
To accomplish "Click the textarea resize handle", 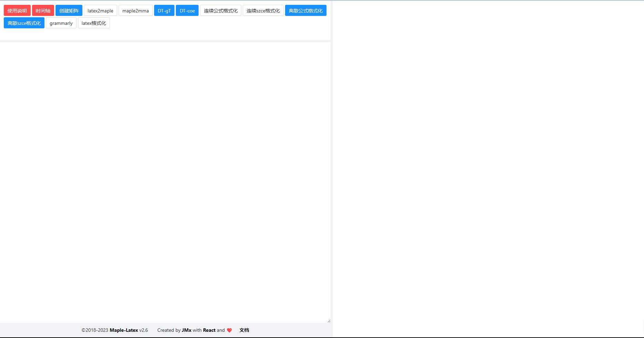I will [329, 321].
